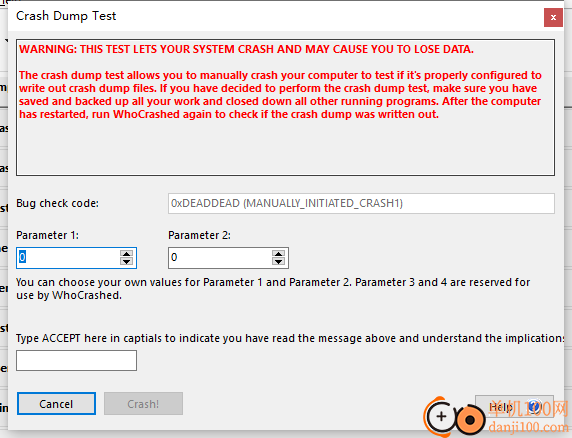The height and width of the screenshot is (438, 572).
Task: Click the danji100.com watermark text
Action: pos(528,427)
